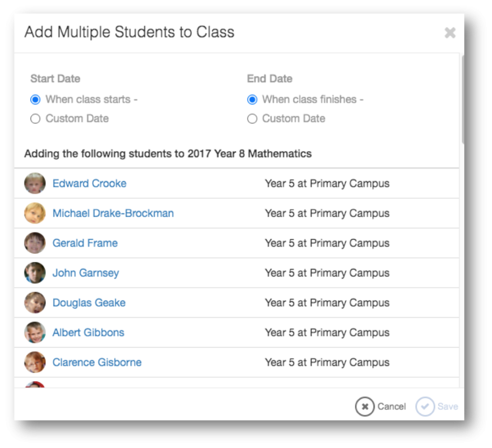Click Douglas Geake's profile picture
492x448 pixels.
click(35, 302)
